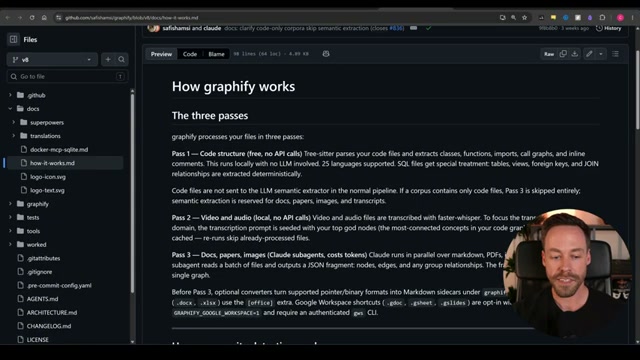This screenshot has width=640, height=360.
Task: Click the yellow extension icon in browser toolbar
Action: point(553,18)
